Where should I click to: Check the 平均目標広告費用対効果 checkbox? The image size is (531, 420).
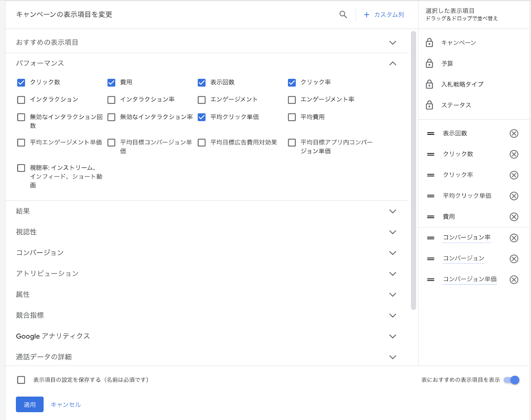click(201, 142)
